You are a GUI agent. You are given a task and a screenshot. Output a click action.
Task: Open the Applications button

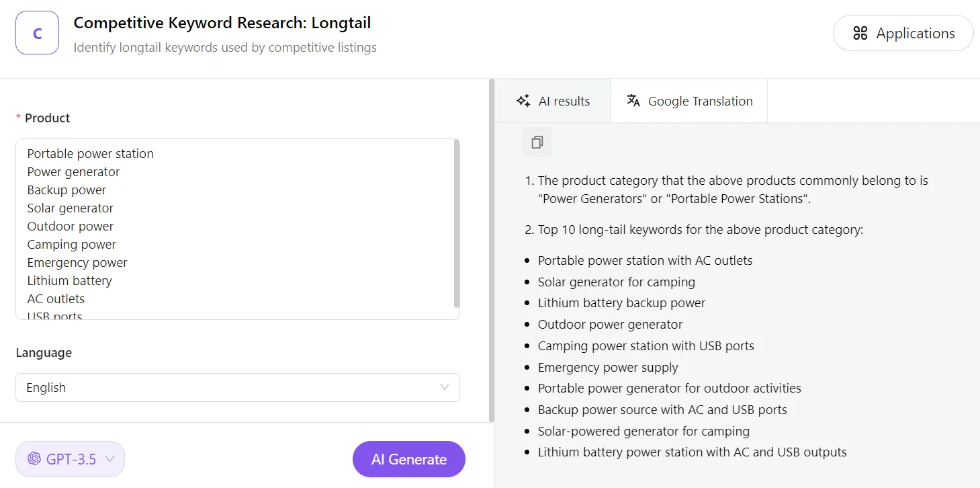[903, 34]
